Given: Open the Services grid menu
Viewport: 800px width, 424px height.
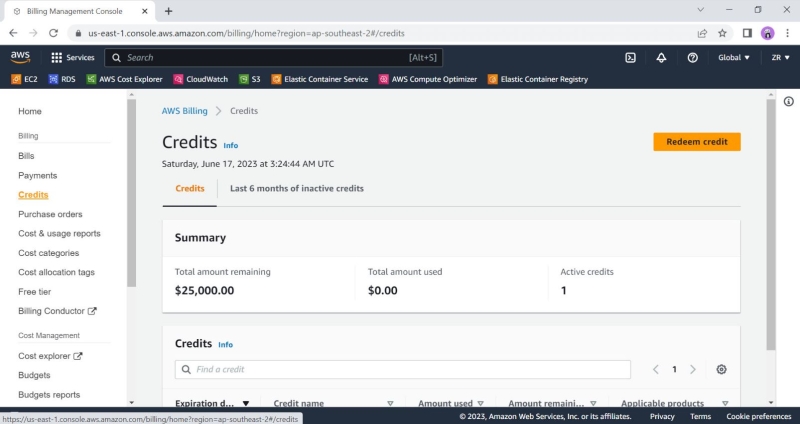Looking at the screenshot, I should point(72,58).
